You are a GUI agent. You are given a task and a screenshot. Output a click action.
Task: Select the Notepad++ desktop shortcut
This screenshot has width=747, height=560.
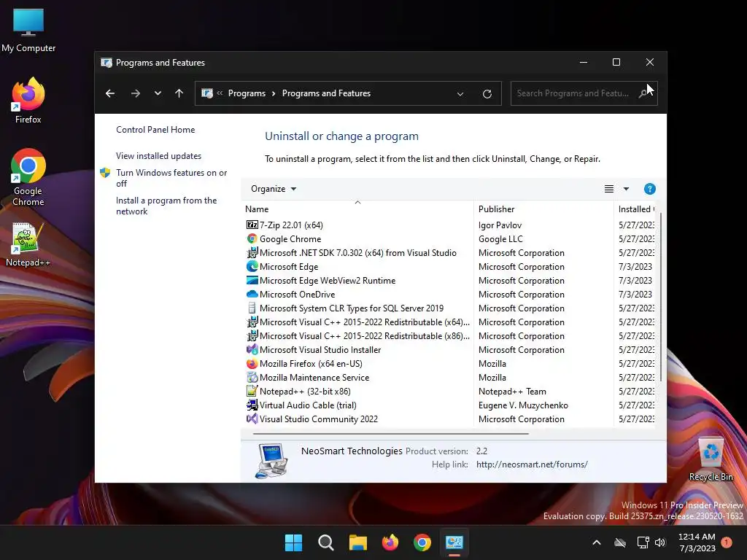pyautogui.click(x=28, y=244)
